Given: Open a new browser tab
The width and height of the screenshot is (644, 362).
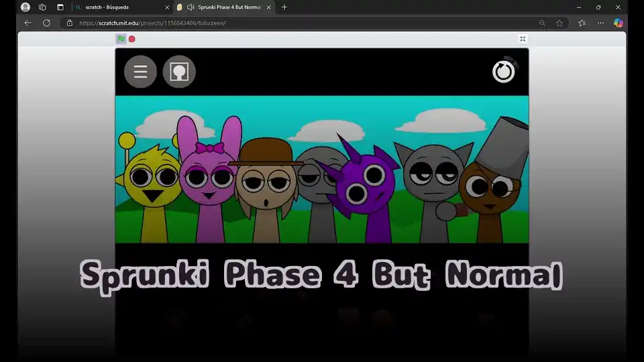Looking at the screenshot, I should (284, 7).
